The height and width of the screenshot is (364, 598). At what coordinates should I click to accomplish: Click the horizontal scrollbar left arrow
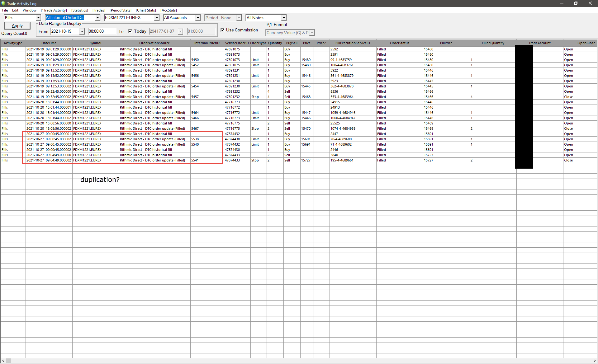[3, 361]
